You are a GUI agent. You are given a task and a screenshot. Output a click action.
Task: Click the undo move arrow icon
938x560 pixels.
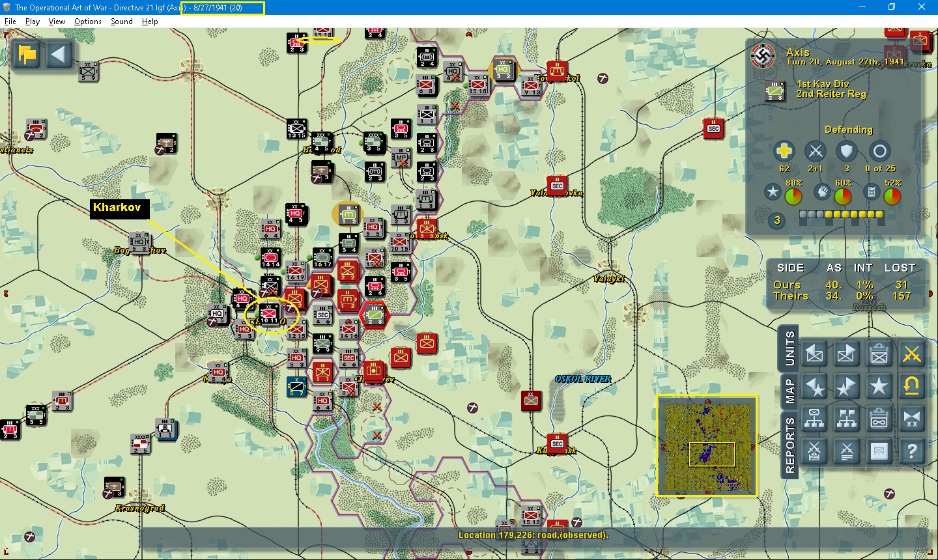click(912, 385)
